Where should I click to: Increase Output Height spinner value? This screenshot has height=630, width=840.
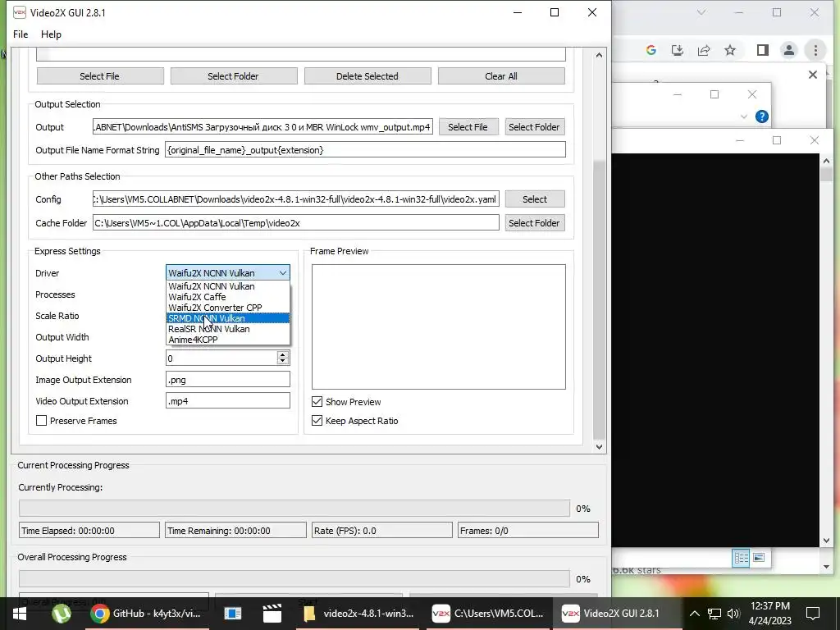point(283,354)
